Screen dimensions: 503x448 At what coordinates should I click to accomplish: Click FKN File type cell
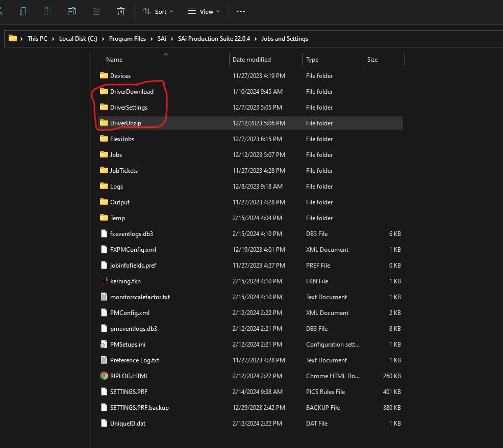[x=317, y=281]
